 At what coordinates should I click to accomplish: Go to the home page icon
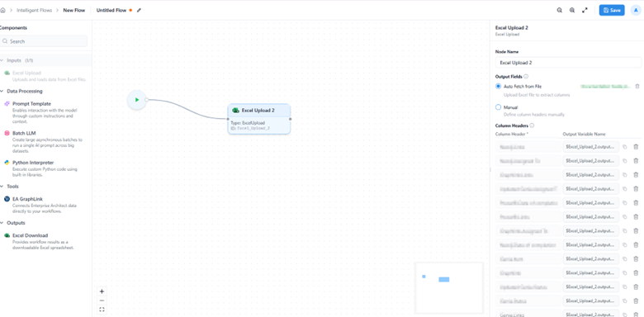(x=2, y=10)
